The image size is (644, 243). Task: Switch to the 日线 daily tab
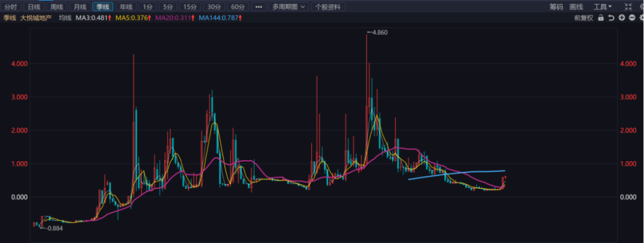coord(33,7)
